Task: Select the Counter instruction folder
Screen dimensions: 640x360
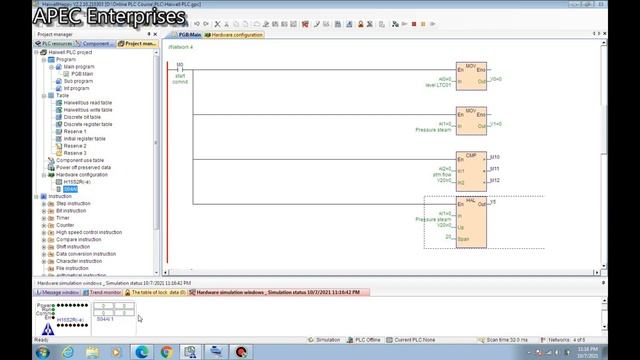Action: [65, 225]
